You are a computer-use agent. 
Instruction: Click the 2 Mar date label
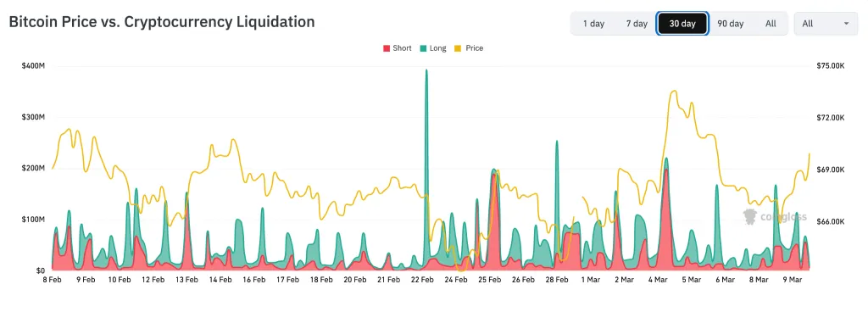coord(625,280)
